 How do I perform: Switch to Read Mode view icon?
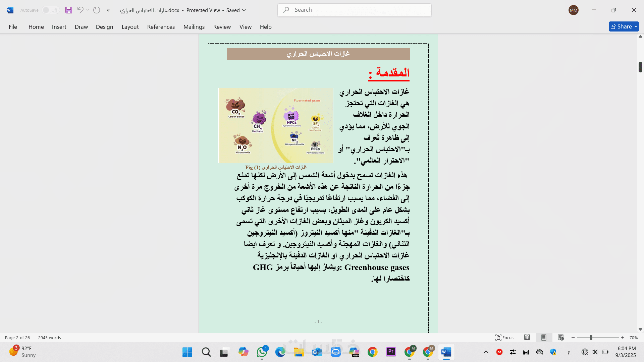click(527, 338)
